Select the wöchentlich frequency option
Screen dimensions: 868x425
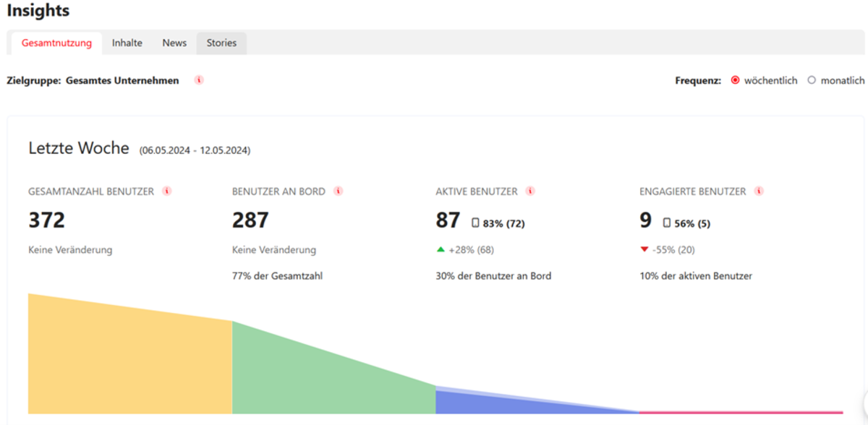pyautogui.click(x=736, y=80)
